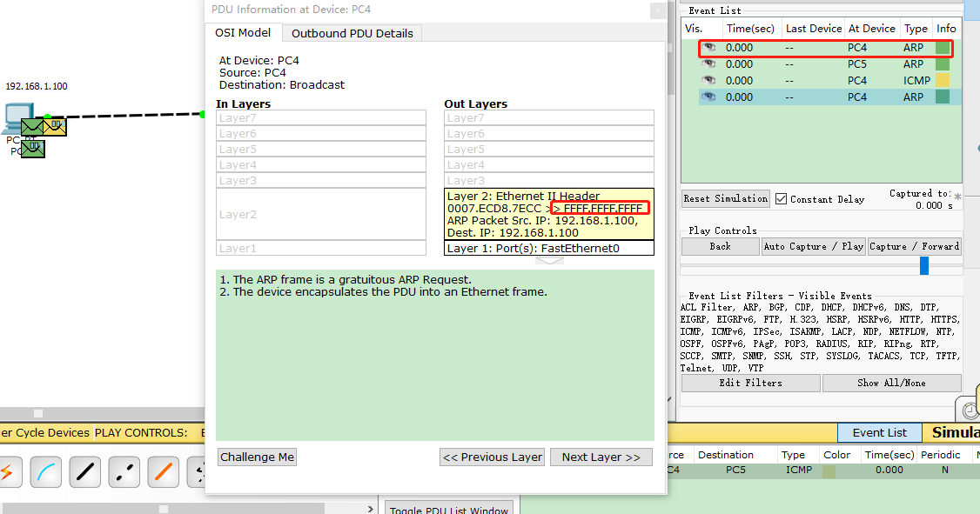Switch to Outbound PDU Details tab
The height and width of the screenshot is (514, 980).
pyautogui.click(x=352, y=33)
